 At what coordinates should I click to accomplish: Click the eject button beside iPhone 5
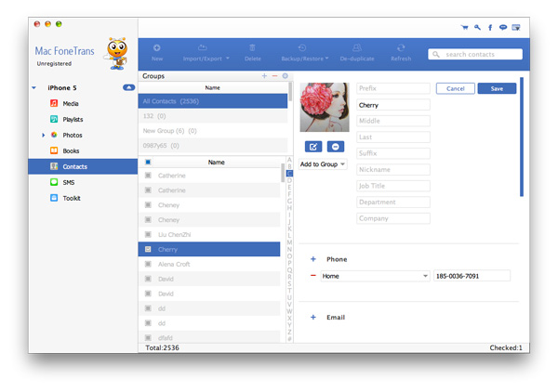pyautogui.click(x=129, y=87)
